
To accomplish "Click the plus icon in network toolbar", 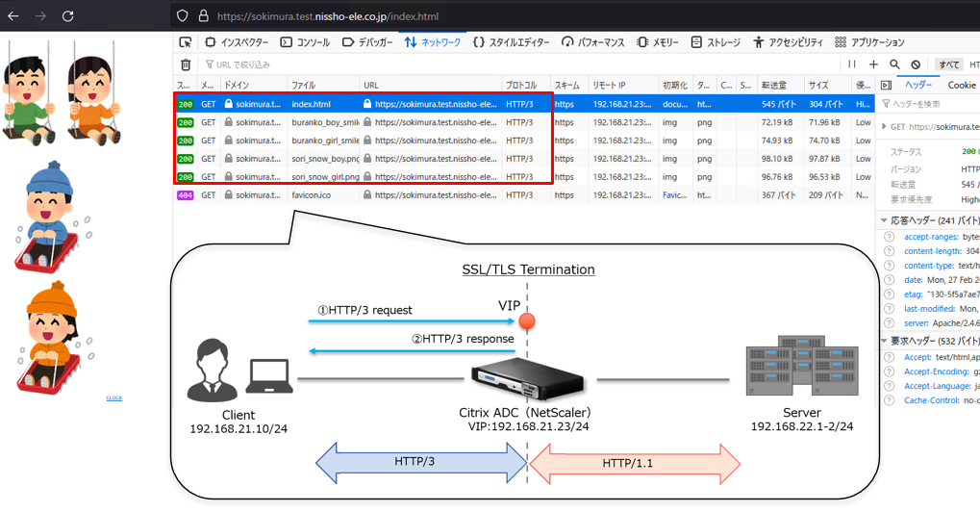I will [x=873, y=64].
